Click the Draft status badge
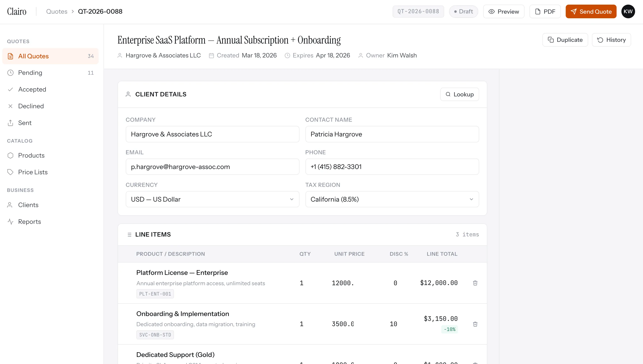This screenshot has height=364, width=643. pyautogui.click(x=464, y=11)
